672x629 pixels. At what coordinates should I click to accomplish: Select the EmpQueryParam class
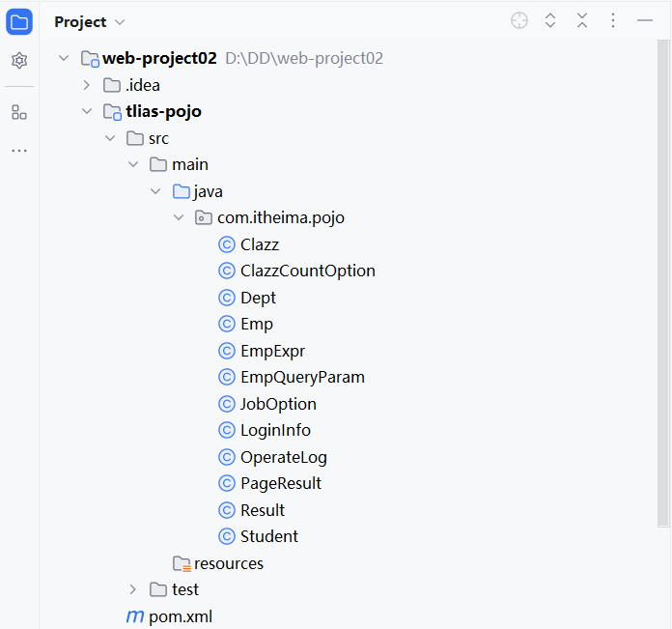click(x=302, y=378)
